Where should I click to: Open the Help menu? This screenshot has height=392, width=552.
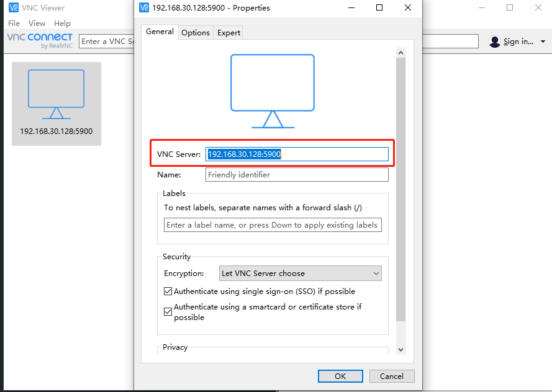[62, 24]
